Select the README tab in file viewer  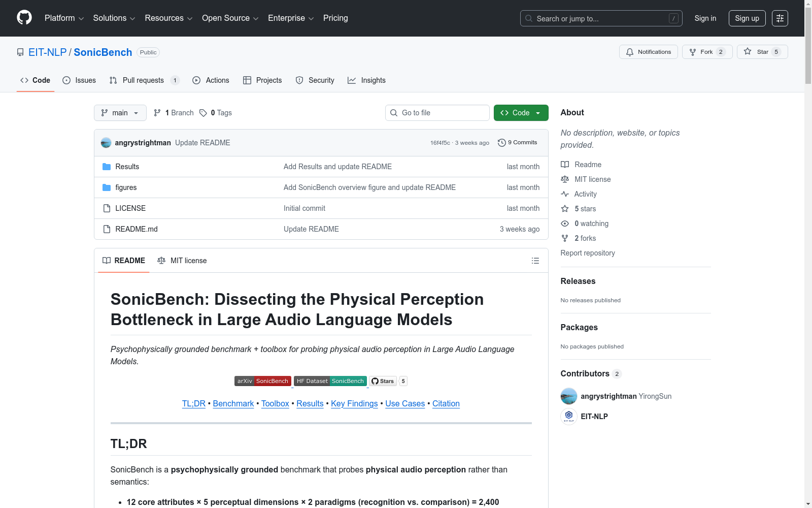point(124,261)
